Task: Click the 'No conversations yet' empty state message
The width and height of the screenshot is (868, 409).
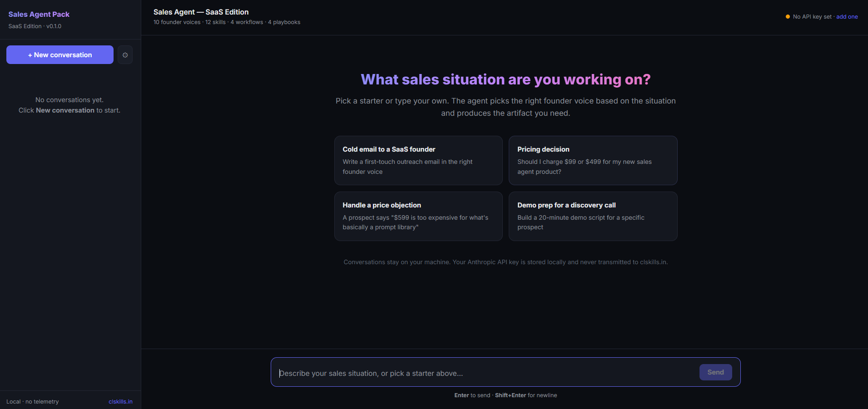Action: coord(69,100)
